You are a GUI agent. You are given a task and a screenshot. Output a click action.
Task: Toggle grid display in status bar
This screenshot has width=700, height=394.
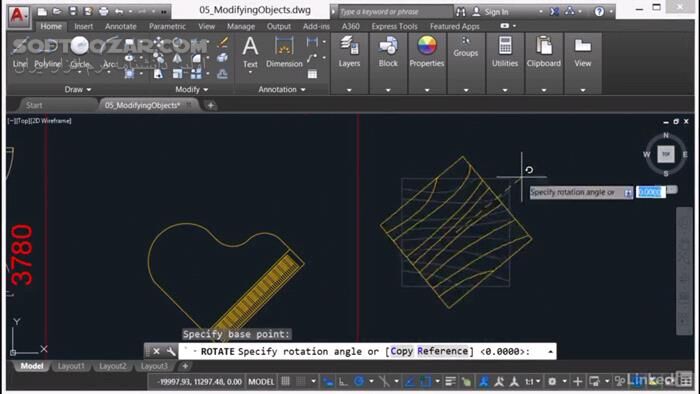[285, 382]
